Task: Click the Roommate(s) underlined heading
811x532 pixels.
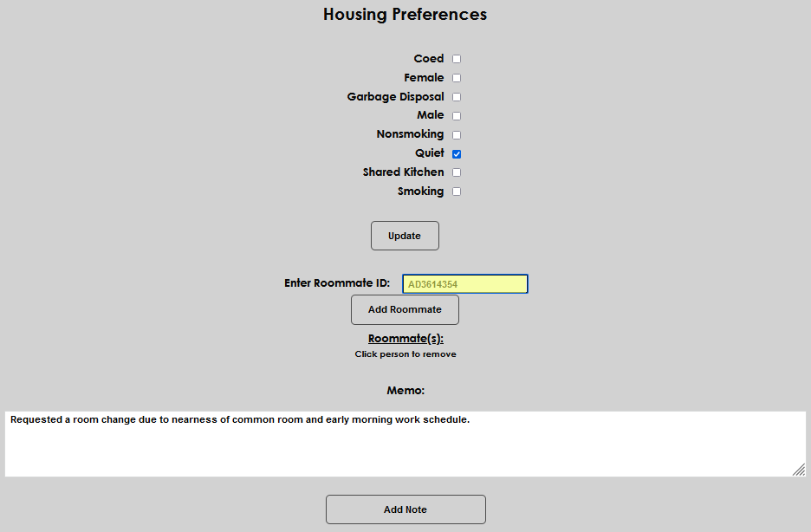Action: pos(405,338)
